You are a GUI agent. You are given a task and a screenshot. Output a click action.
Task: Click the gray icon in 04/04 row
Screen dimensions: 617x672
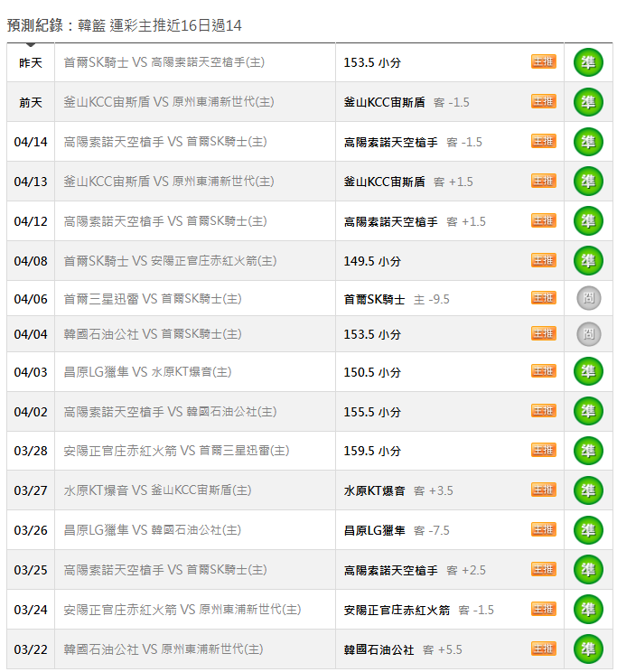[588, 334]
